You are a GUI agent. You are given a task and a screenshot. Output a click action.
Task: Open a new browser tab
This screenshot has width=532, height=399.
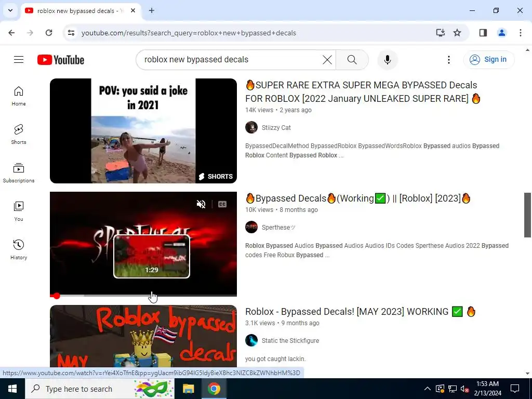pos(152,10)
